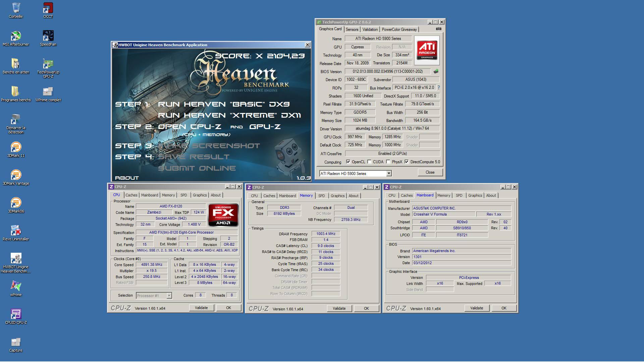Open the Processor #1 selection dropdown
Screen dimensions: 644x362
coord(169,295)
